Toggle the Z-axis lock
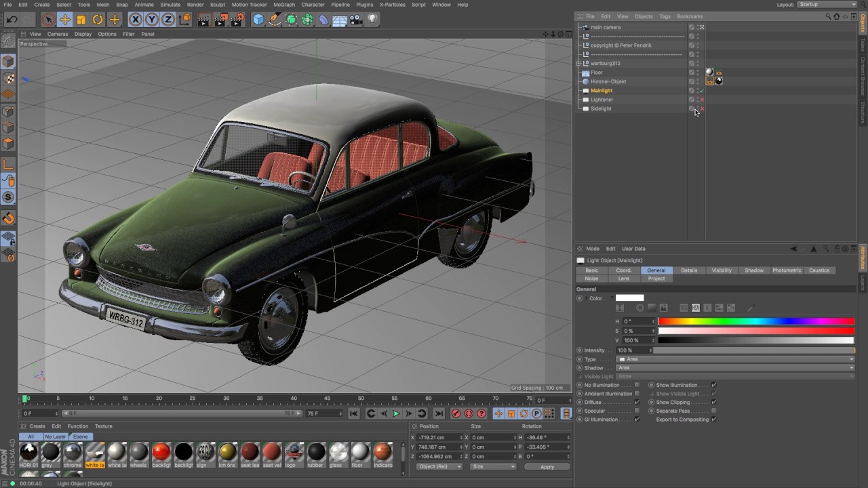Viewport: 868px width, 488px height. pyautogui.click(x=168, y=20)
